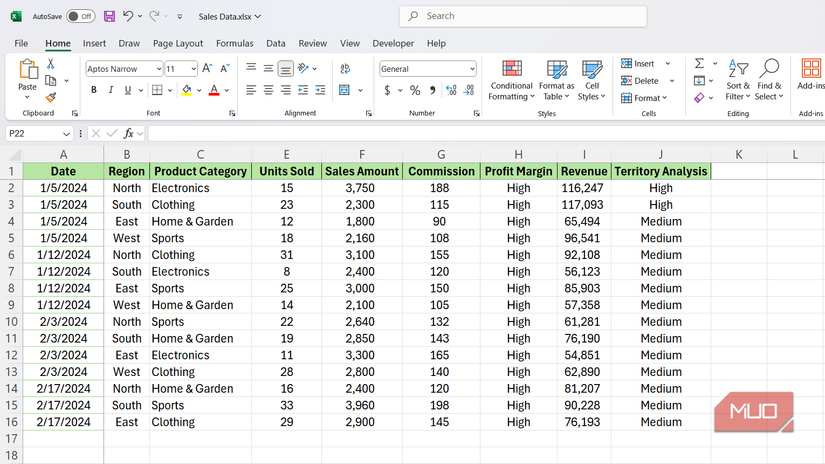Image resolution: width=825 pixels, height=464 pixels.
Task: Click the AutoSum sigma icon
Action: [x=700, y=64]
